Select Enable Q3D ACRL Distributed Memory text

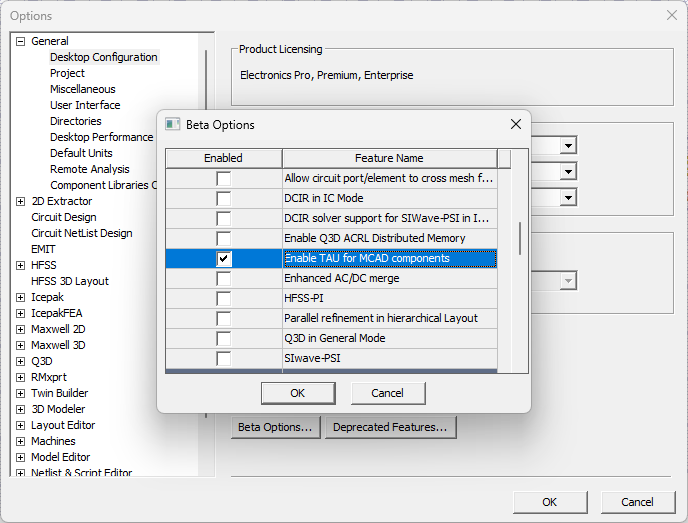pyautogui.click(x=375, y=238)
